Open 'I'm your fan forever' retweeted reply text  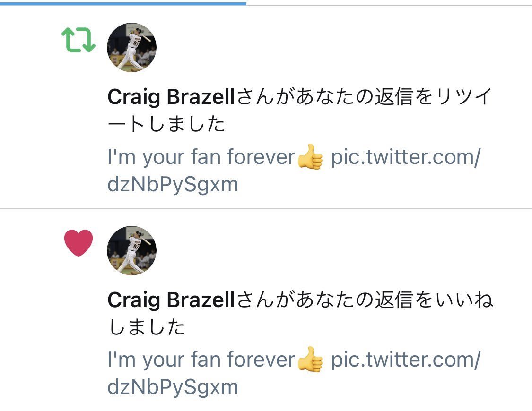[201, 157]
